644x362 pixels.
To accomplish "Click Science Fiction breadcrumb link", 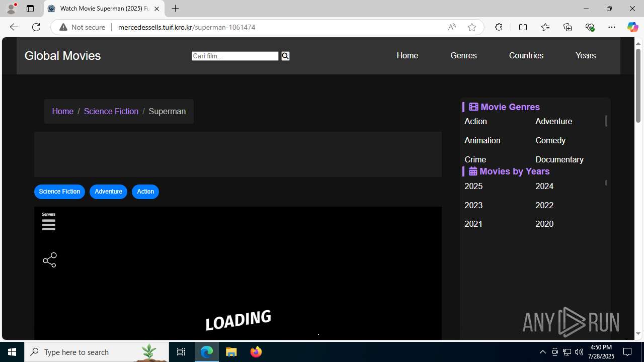I will pos(111,111).
